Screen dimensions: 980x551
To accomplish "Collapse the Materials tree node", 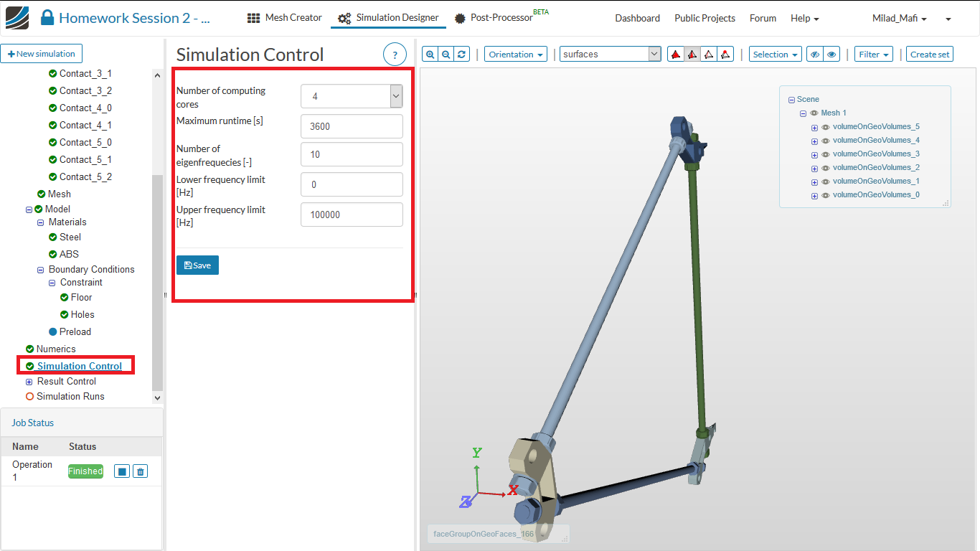I will [x=41, y=222].
